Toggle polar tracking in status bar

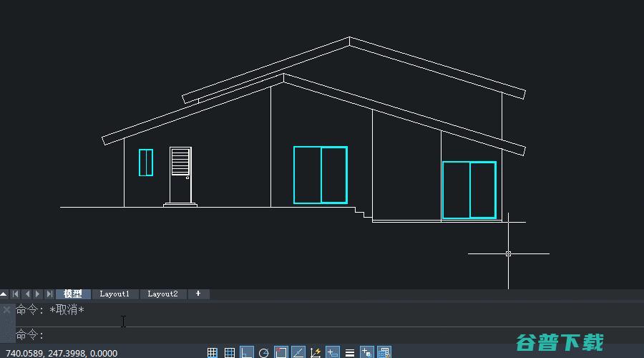263,353
